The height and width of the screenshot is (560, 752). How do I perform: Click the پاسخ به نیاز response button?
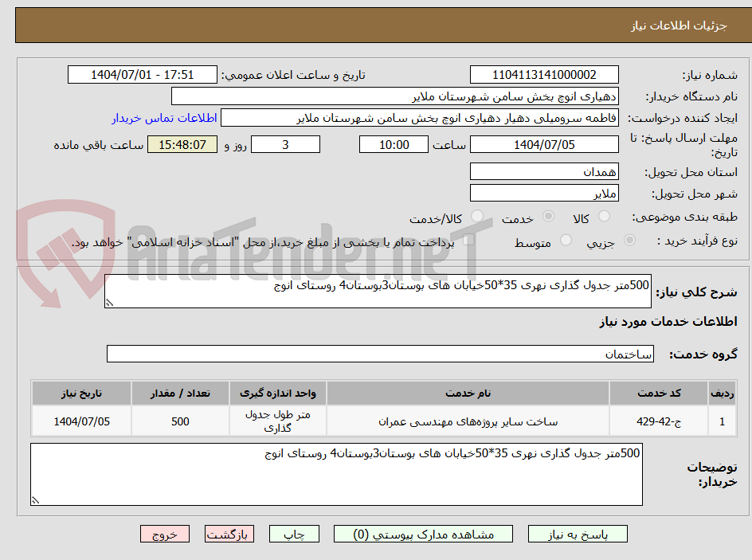coord(578,534)
